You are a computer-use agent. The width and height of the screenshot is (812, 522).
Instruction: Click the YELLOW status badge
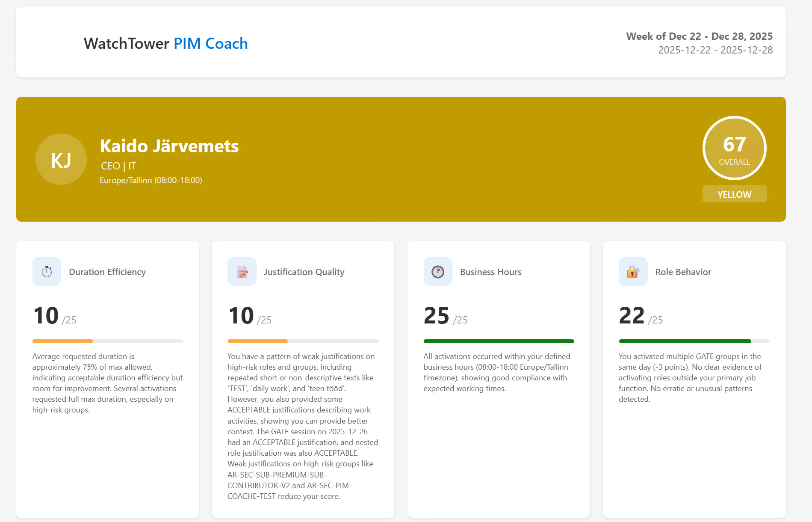coord(734,194)
